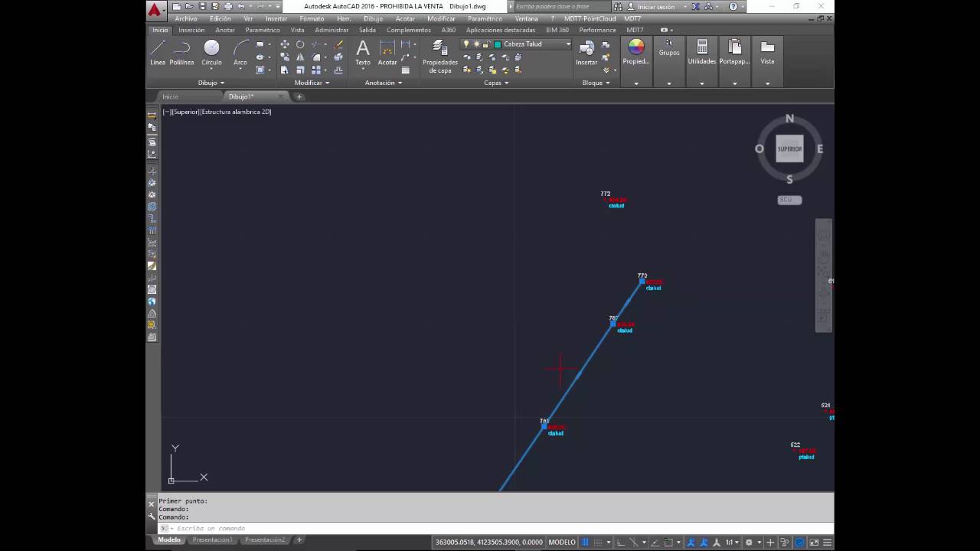This screenshot has height=551, width=980.
Task: Click the Acotar dimension tool
Action: click(x=387, y=53)
